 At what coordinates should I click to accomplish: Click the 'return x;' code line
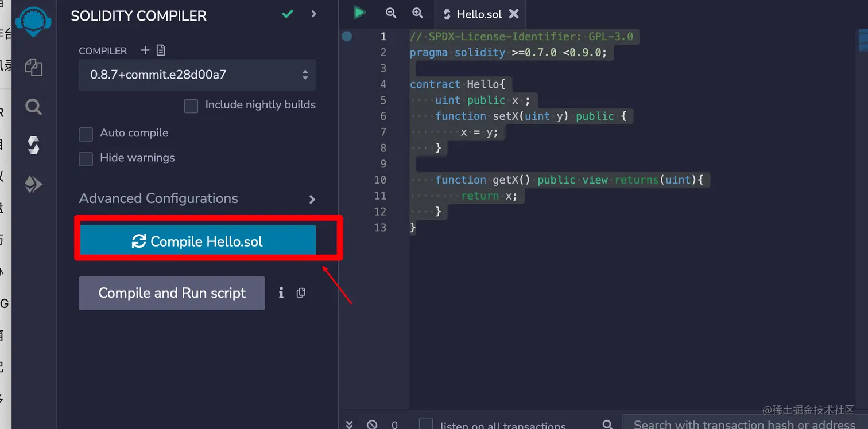pos(489,196)
